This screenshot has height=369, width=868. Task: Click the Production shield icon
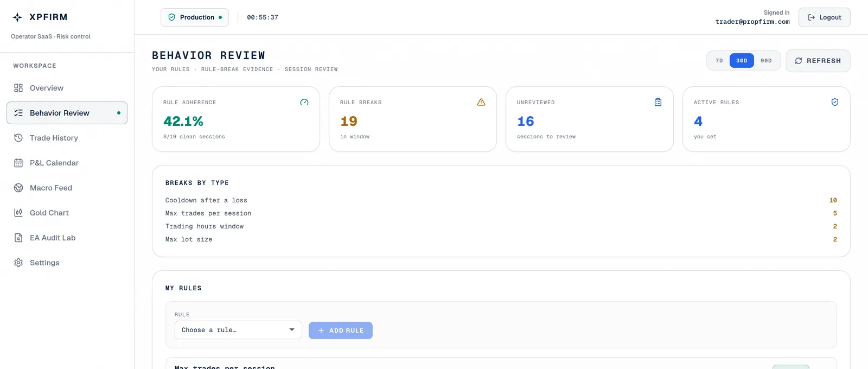[x=171, y=17]
